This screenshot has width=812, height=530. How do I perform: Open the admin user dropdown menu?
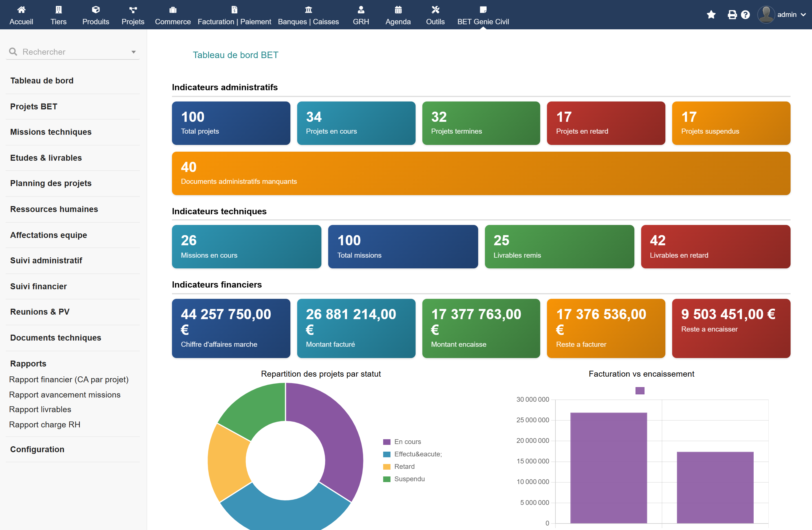(781, 15)
